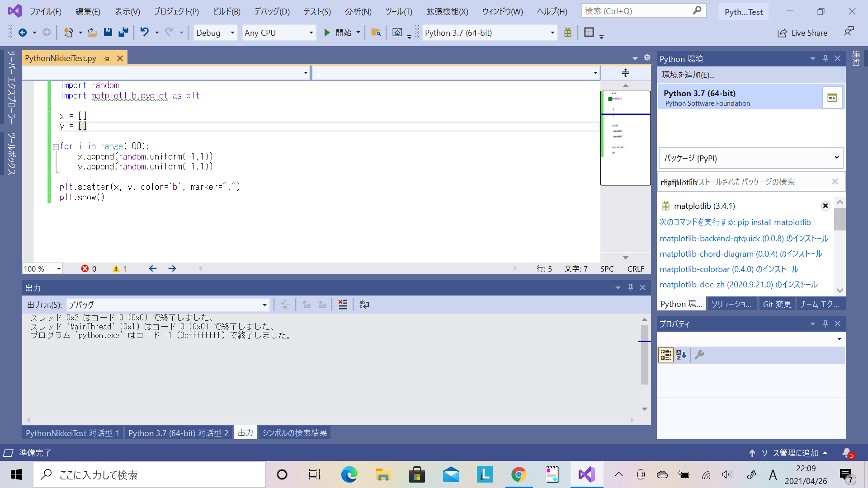Sort properties alphabetically in プロパティ panel
868x488 pixels.
click(x=681, y=355)
